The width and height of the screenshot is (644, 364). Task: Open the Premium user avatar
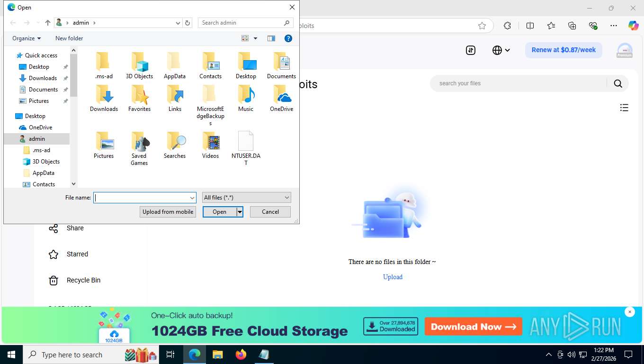tap(625, 50)
